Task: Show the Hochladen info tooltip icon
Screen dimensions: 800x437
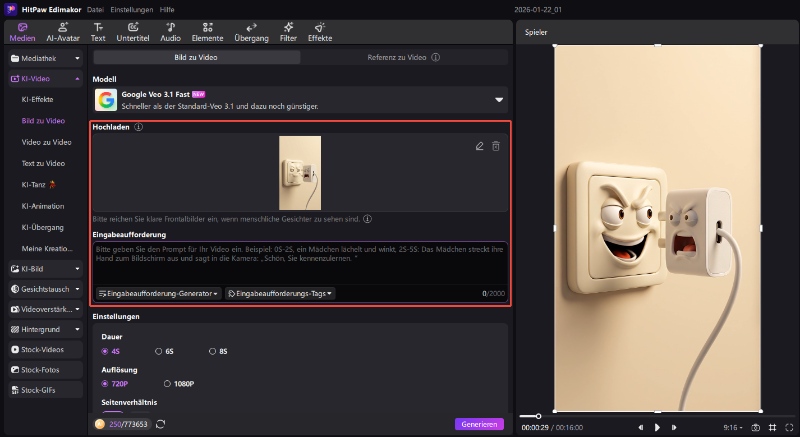Action: (x=138, y=127)
